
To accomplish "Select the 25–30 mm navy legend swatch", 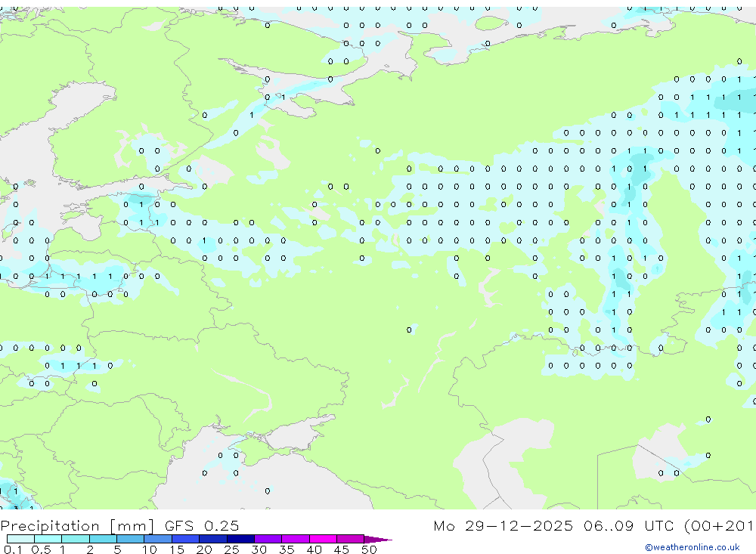I will point(240,539).
